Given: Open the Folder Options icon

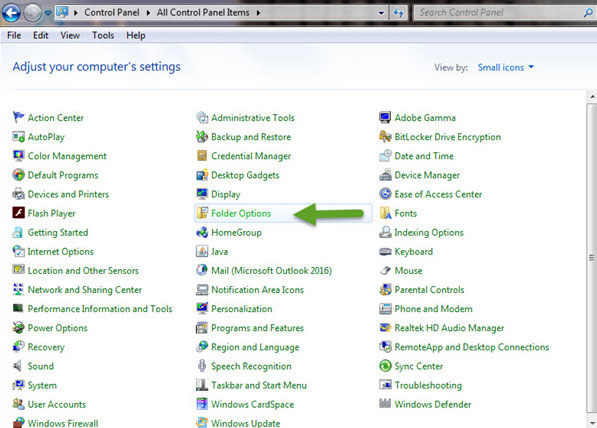Looking at the screenshot, I should coord(202,213).
